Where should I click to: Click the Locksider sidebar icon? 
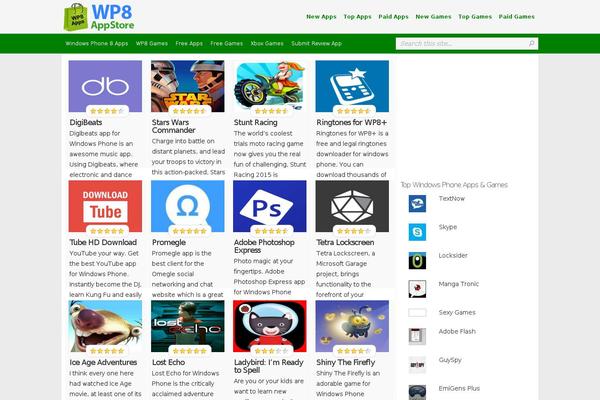[x=417, y=261]
